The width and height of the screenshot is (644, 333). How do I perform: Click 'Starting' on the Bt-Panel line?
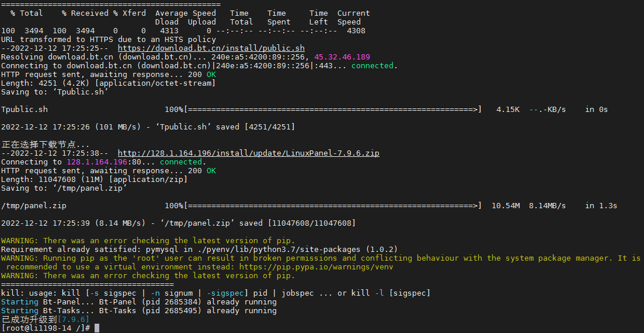tap(20, 302)
